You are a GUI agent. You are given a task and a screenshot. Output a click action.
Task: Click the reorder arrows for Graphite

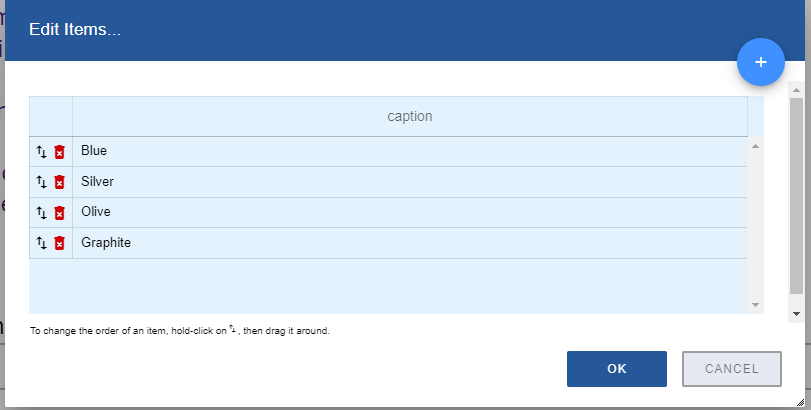pos(42,243)
